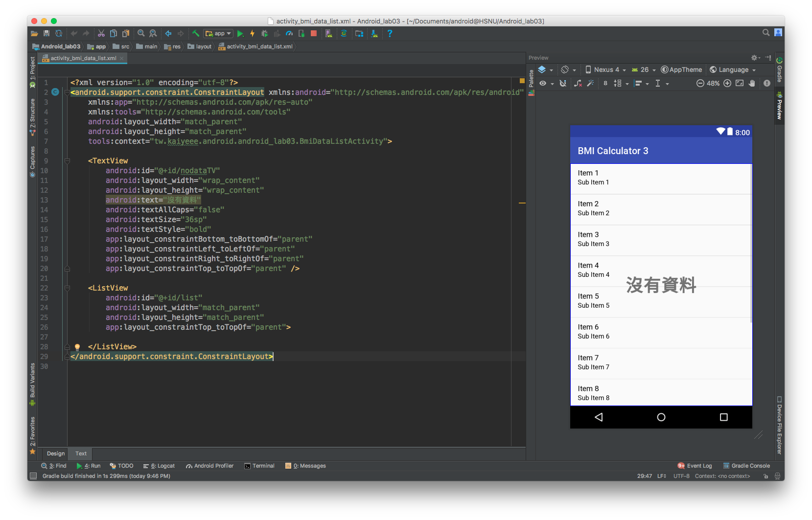Run the app with green play button
Screen dimensions: 812x520
click(240, 34)
